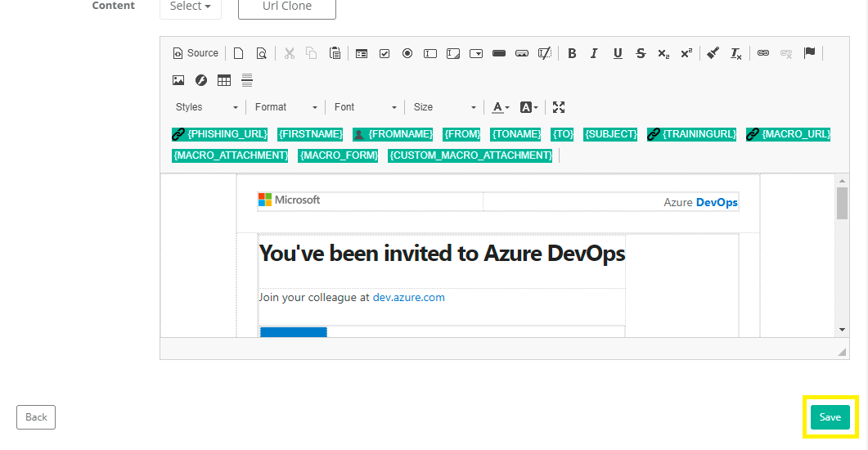Insert the {TRAININGURL} merge tag

(x=692, y=134)
